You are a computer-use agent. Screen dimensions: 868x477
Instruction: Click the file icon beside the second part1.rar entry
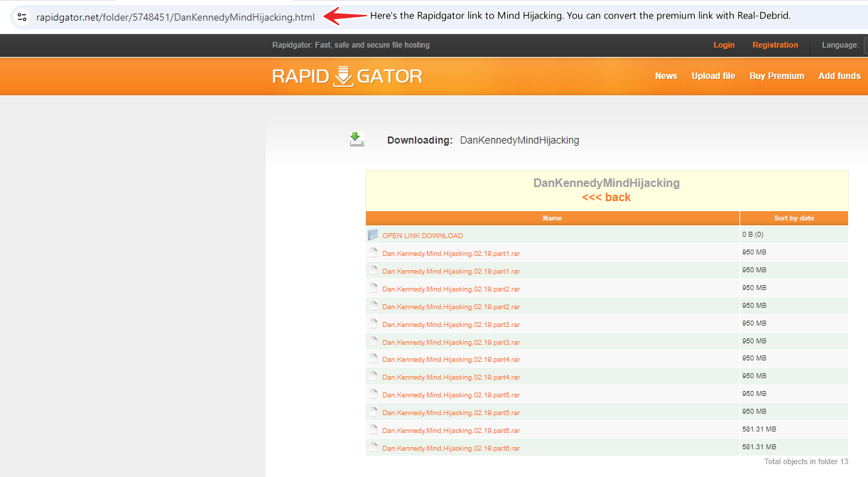[373, 270]
